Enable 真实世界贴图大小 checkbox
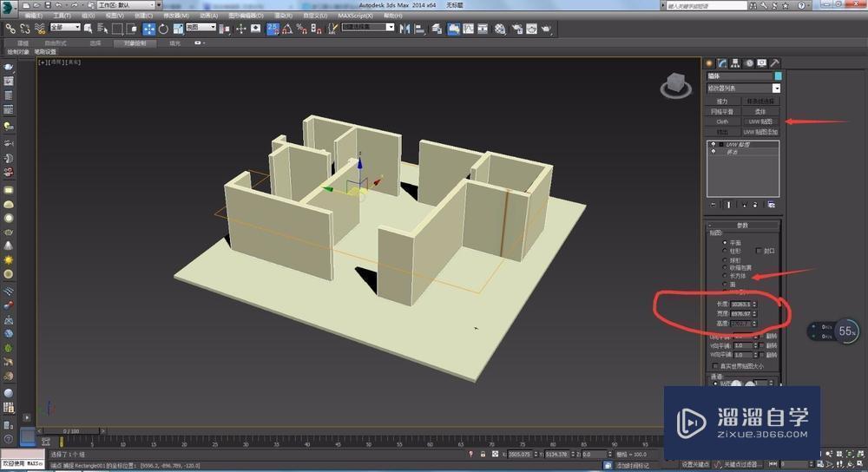 [715, 366]
